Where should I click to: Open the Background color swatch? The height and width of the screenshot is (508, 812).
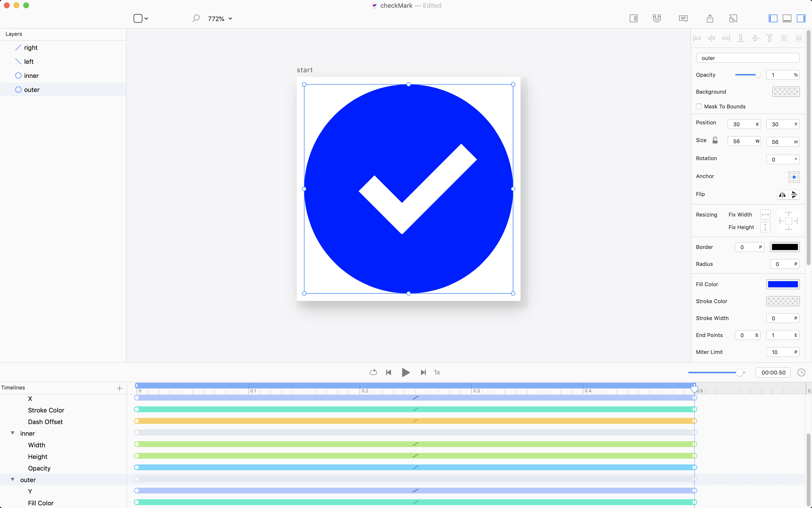tap(786, 92)
